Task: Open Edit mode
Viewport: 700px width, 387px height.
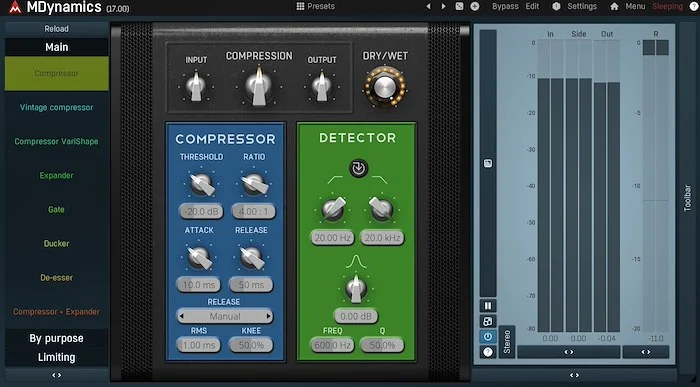Action: (x=532, y=6)
